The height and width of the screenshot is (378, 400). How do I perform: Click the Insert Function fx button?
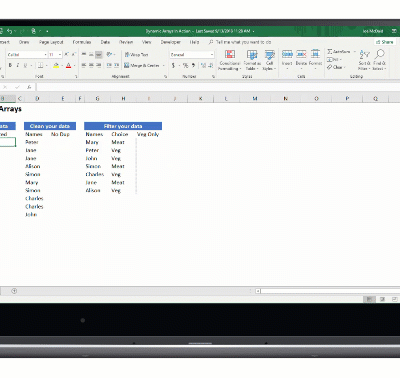point(29,87)
